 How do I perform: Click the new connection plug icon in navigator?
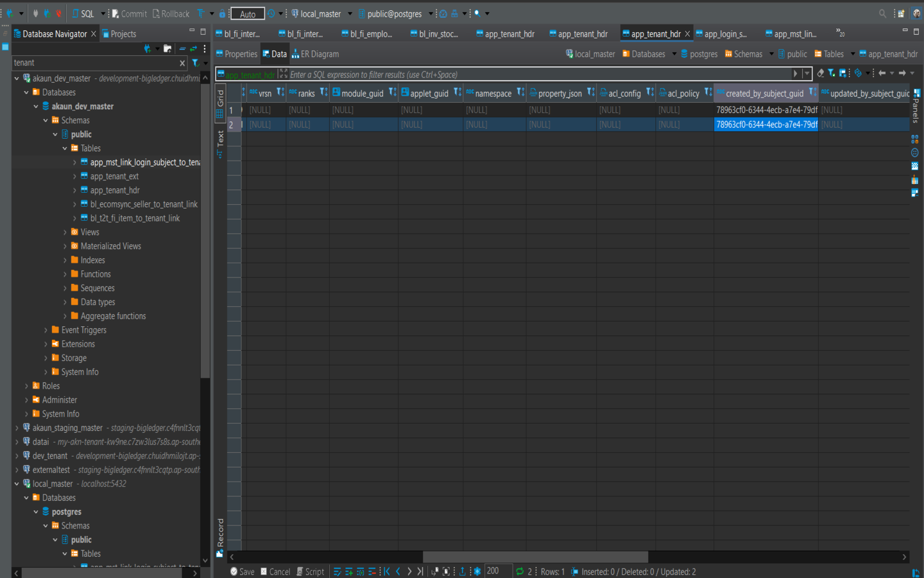(x=148, y=49)
